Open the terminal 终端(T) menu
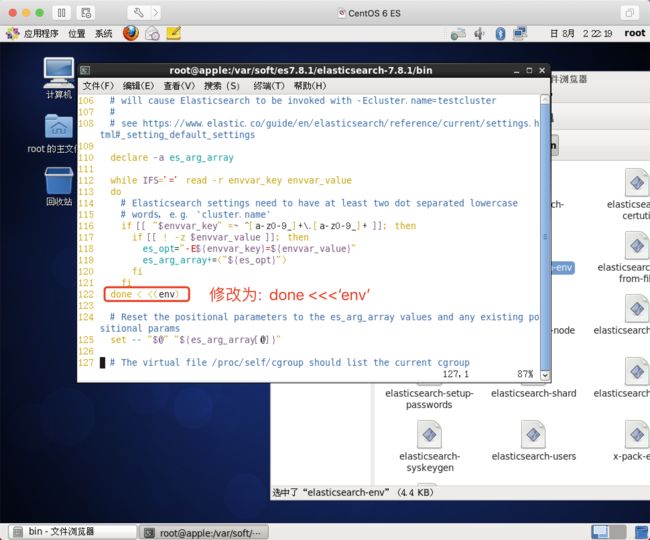This screenshot has width=650, height=540. (269, 86)
